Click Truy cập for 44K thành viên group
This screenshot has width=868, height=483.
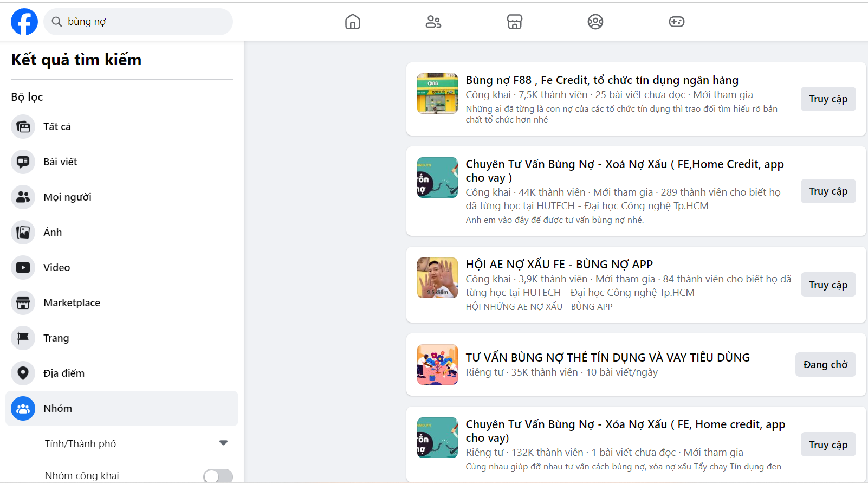click(x=828, y=191)
